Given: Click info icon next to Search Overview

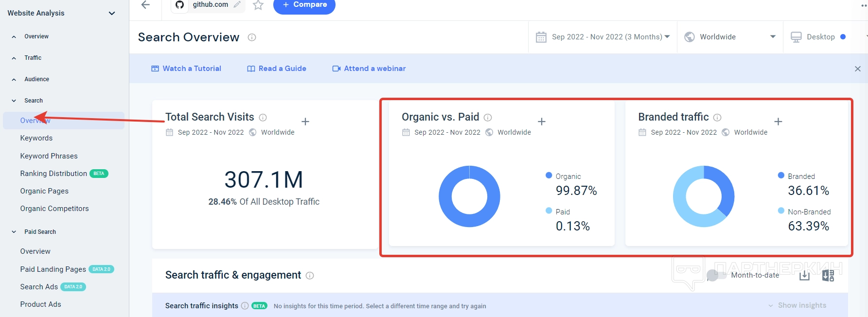Looking at the screenshot, I should coord(252,37).
